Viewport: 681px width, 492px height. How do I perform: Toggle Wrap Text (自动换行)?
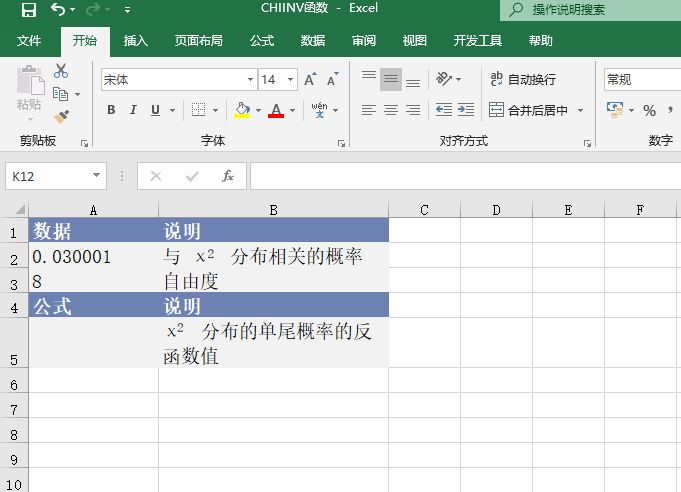pyautogui.click(x=522, y=79)
